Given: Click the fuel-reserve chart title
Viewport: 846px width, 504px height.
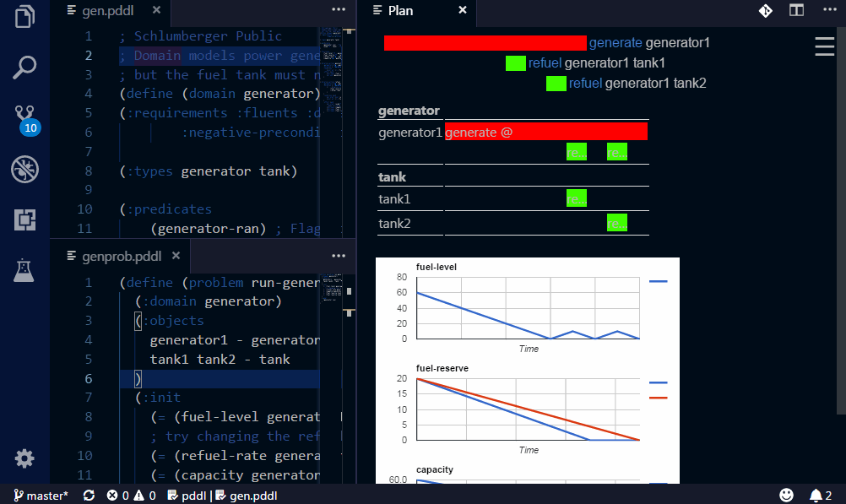Looking at the screenshot, I should [x=442, y=369].
